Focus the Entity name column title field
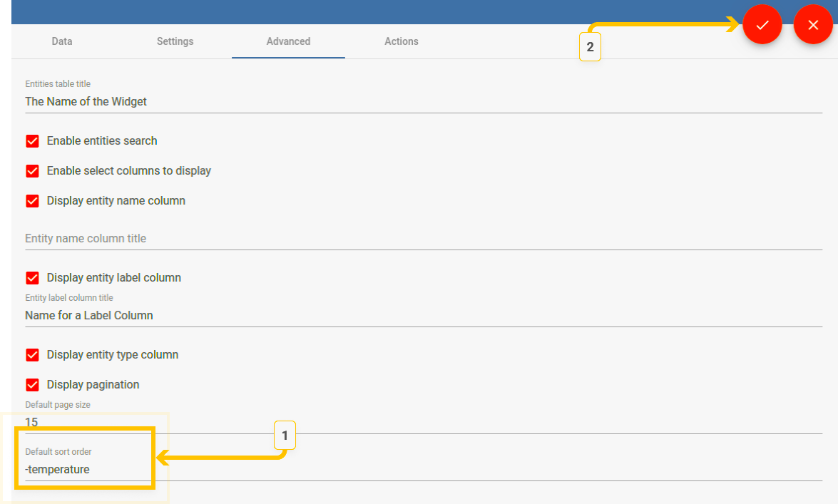This screenshot has width=838, height=504. 423,238
